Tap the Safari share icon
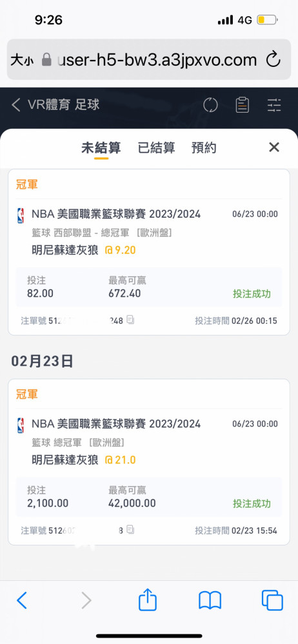Viewport: 298px width, 644px height. tap(148, 600)
